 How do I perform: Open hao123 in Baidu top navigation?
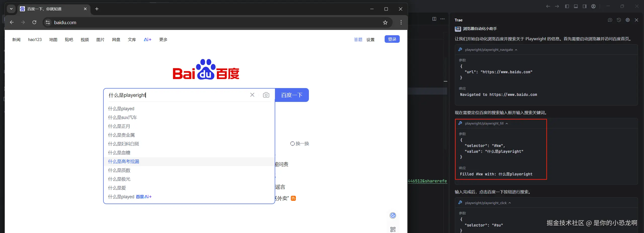pyautogui.click(x=35, y=40)
